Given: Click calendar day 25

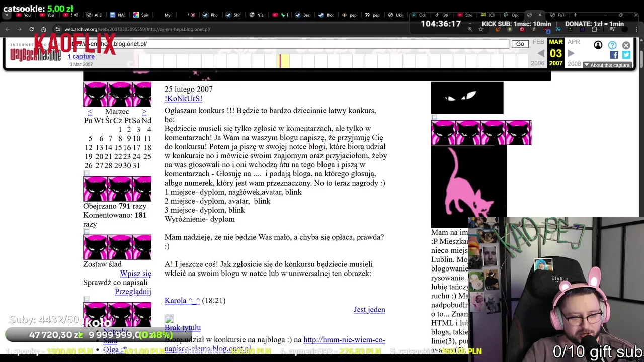Looking at the screenshot, I should point(147,157).
